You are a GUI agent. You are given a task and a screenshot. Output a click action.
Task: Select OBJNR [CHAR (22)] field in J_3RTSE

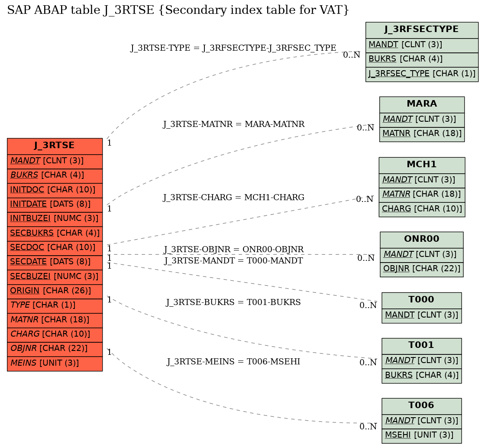(55, 349)
